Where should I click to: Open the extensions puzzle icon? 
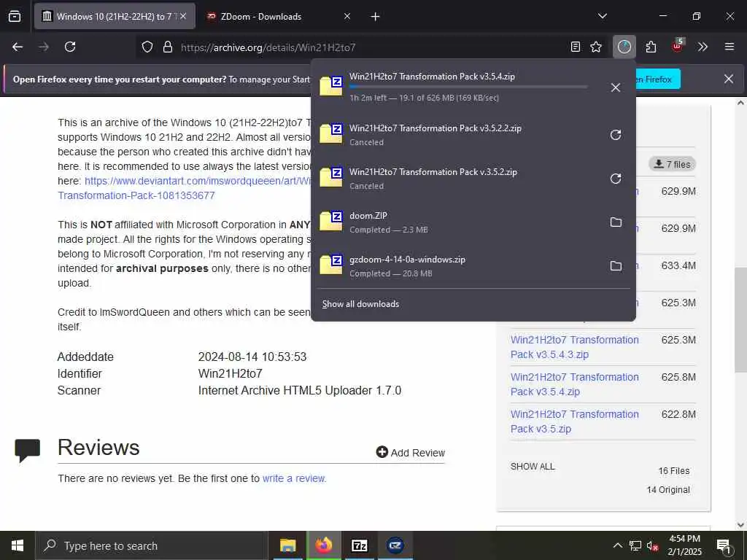pos(651,47)
